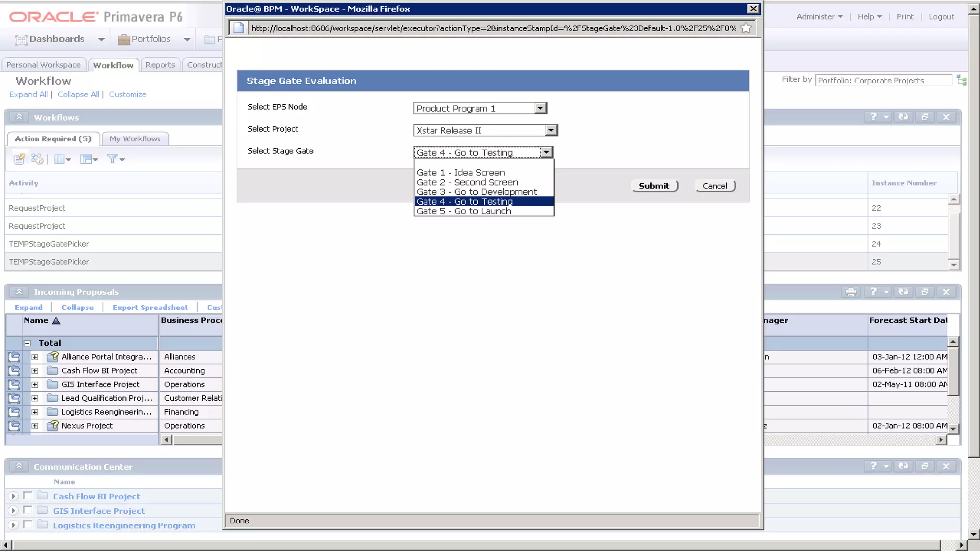Click row action icon for Cash Flow BI Project

[x=14, y=371]
